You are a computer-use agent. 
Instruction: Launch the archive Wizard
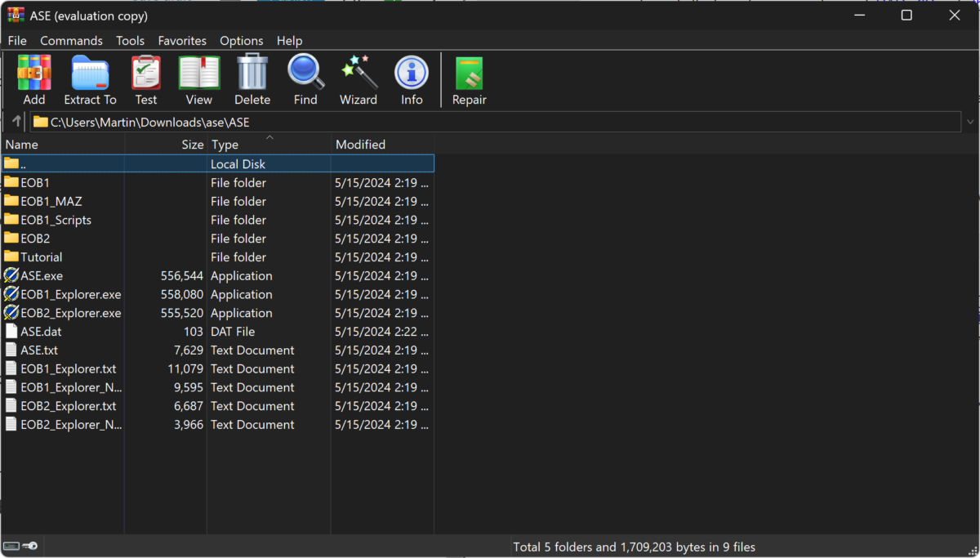(358, 79)
